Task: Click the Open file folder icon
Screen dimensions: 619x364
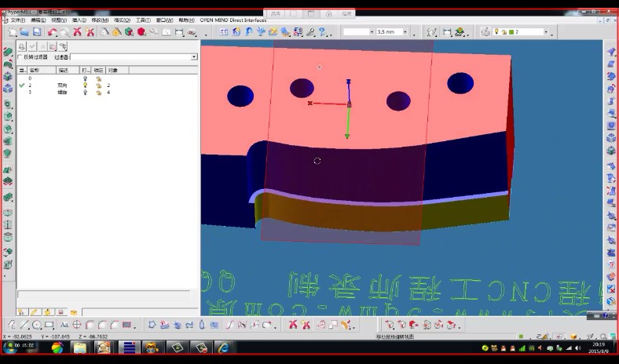Action: [24, 32]
